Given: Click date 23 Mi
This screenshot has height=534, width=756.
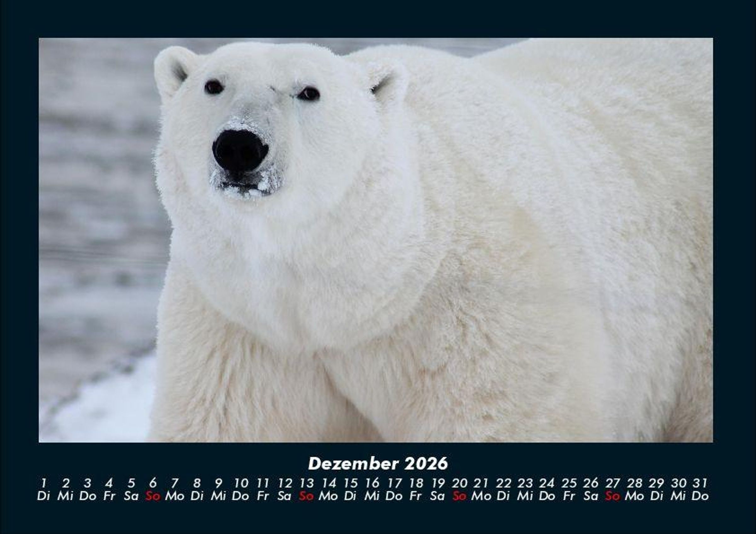Looking at the screenshot, I should tap(525, 490).
